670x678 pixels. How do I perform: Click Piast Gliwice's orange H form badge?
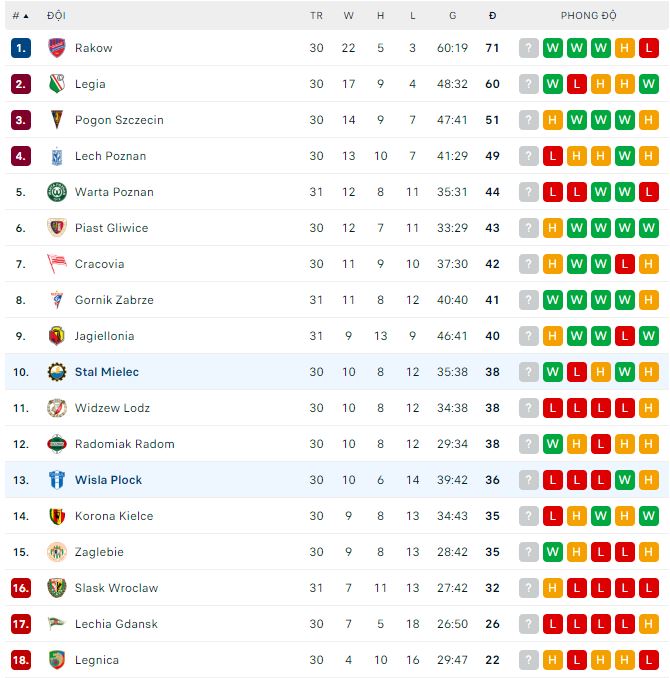552,228
